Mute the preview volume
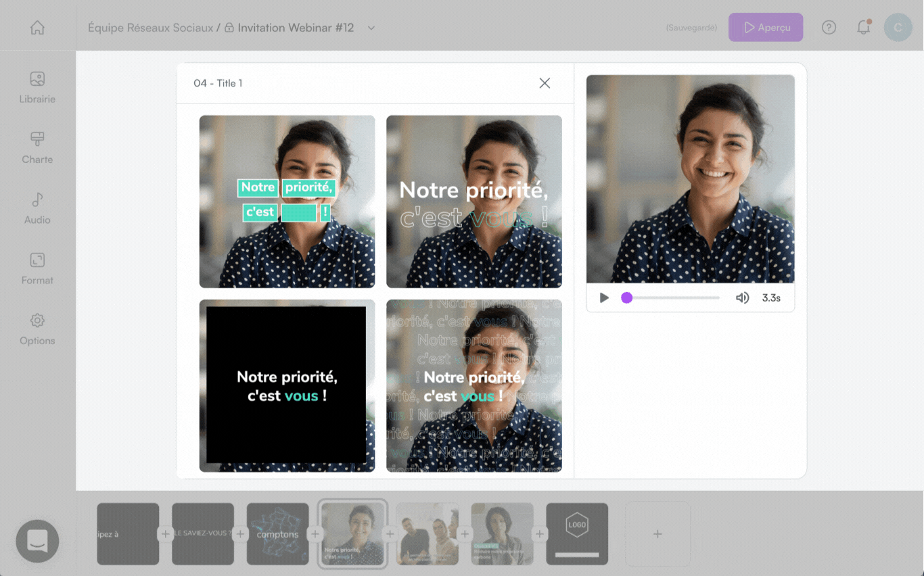This screenshot has height=576, width=924. coord(742,297)
